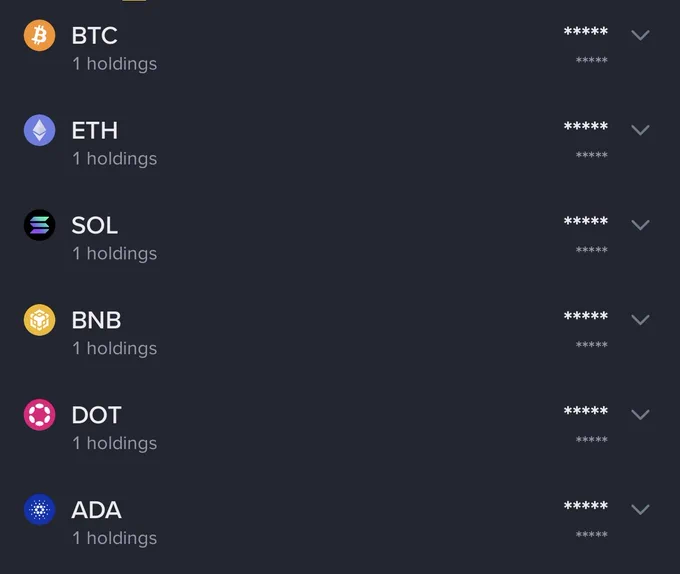Click the Solana striped coin icon
680x574 pixels.
[x=39, y=225]
